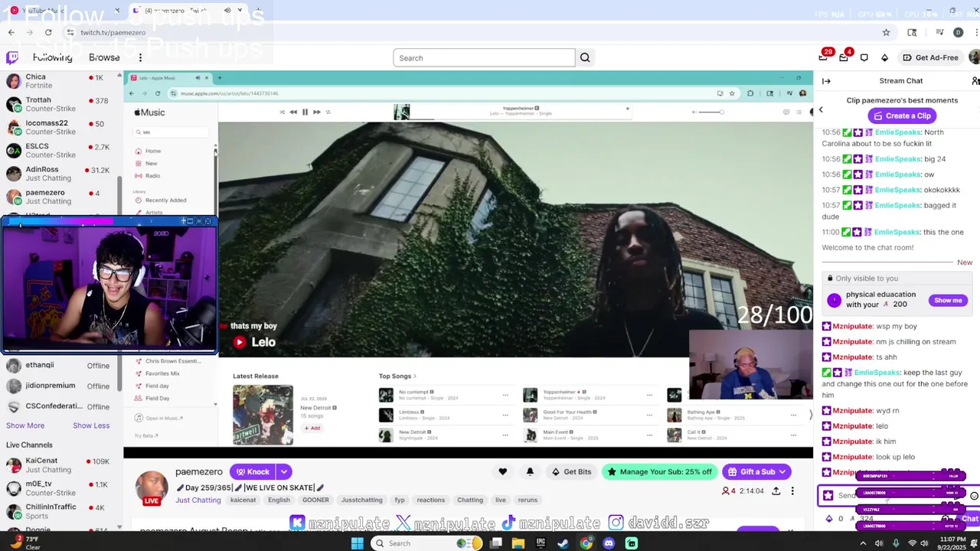
Task: Click the share stream icon
Action: point(776,491)
